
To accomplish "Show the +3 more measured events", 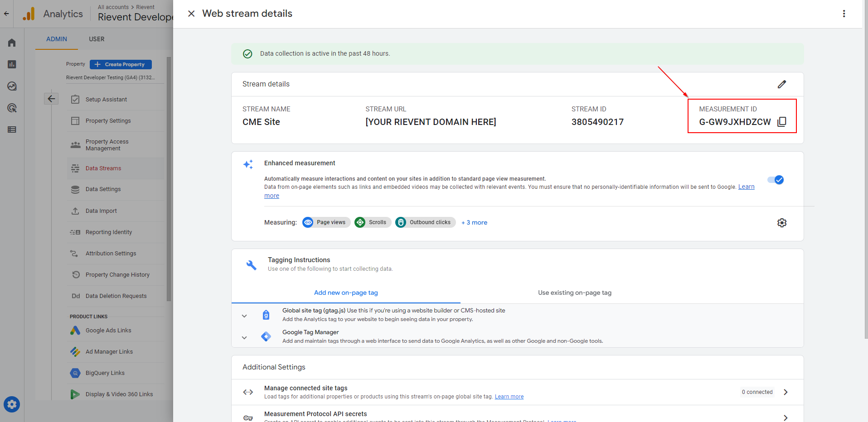I will pyautogui.click(x=474, y=222).
